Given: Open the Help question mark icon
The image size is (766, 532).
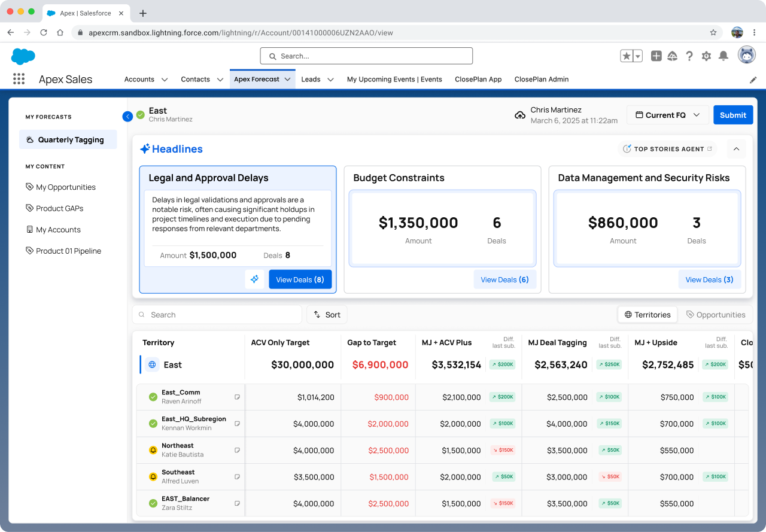Looking at the screenshot, I should click(x=689, y=56).
